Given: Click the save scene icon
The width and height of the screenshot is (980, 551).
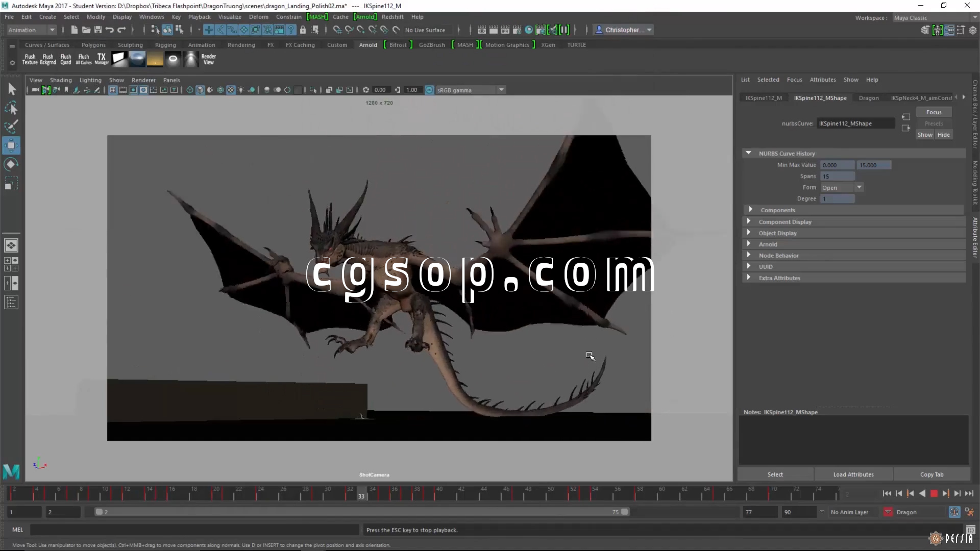Looking at the screenshot, I should (x=97, y=30).
